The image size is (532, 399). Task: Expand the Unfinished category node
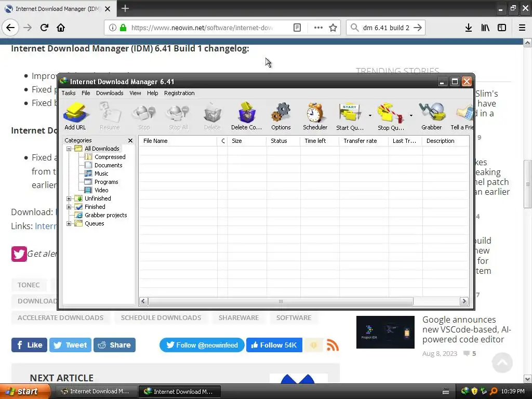69,198
